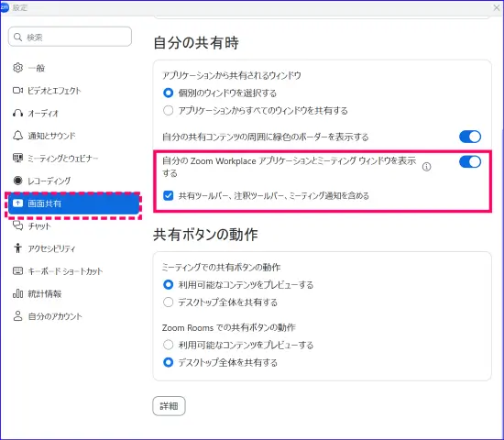Switch to ミーティングとウェビナー section

point(74,158)
